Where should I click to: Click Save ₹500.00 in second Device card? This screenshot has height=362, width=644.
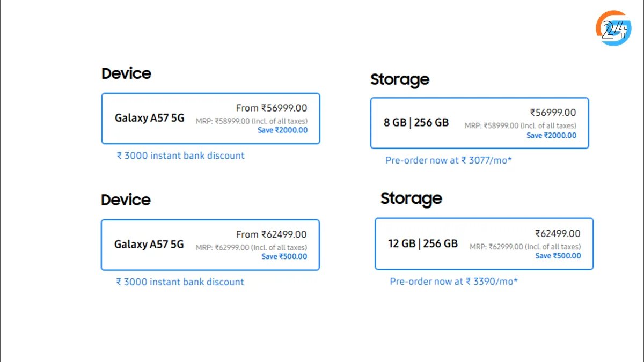point(284,256)
